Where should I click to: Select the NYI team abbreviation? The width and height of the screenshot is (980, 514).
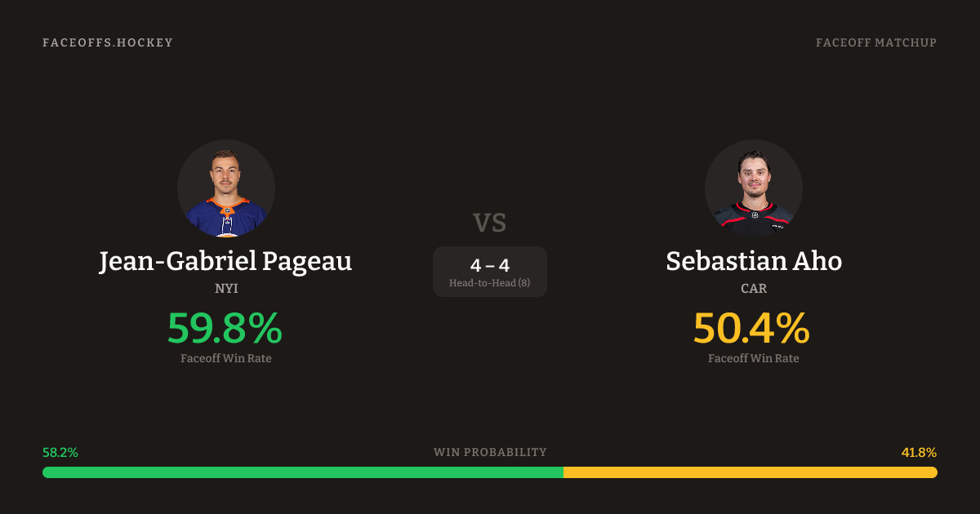[226, 289]
